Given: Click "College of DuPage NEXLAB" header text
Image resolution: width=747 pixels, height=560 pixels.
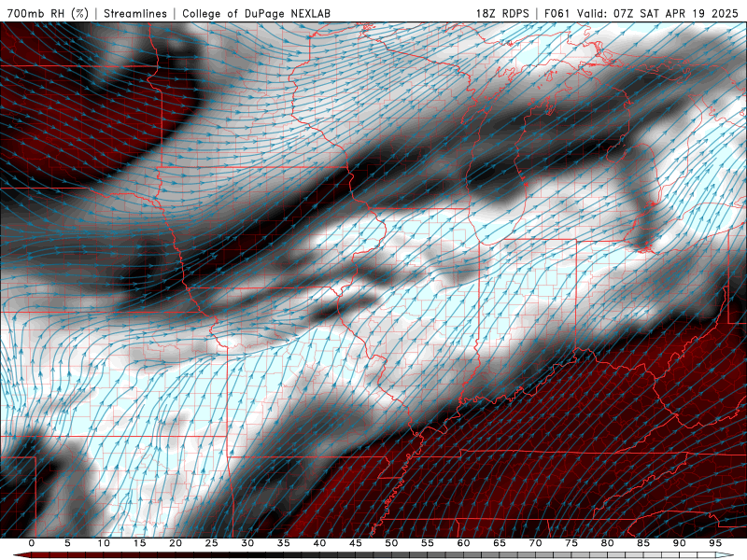Looking at the screenshot, I should pyautogui.click(x=256, y=14).
